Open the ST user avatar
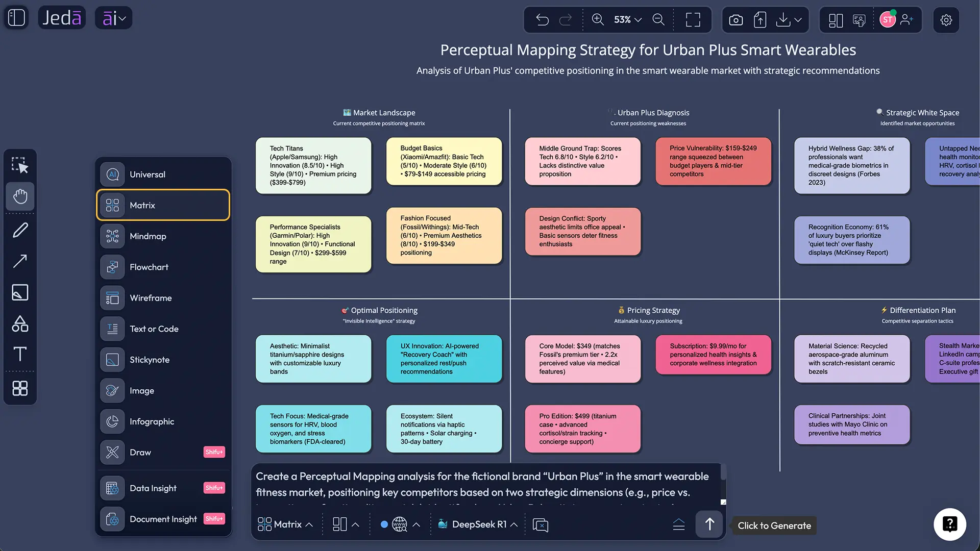Viewport: 980px width, 551px height. (888, 20)
